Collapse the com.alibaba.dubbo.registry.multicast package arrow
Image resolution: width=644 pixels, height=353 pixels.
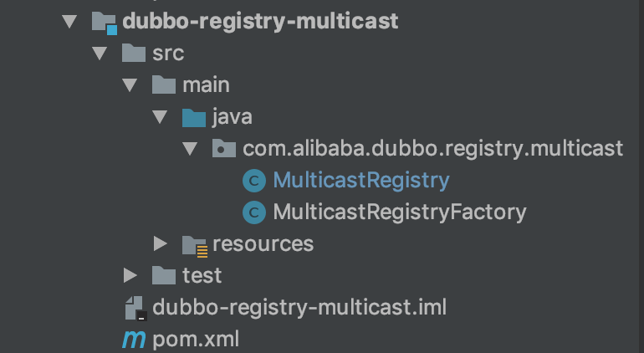click(190, 149)
